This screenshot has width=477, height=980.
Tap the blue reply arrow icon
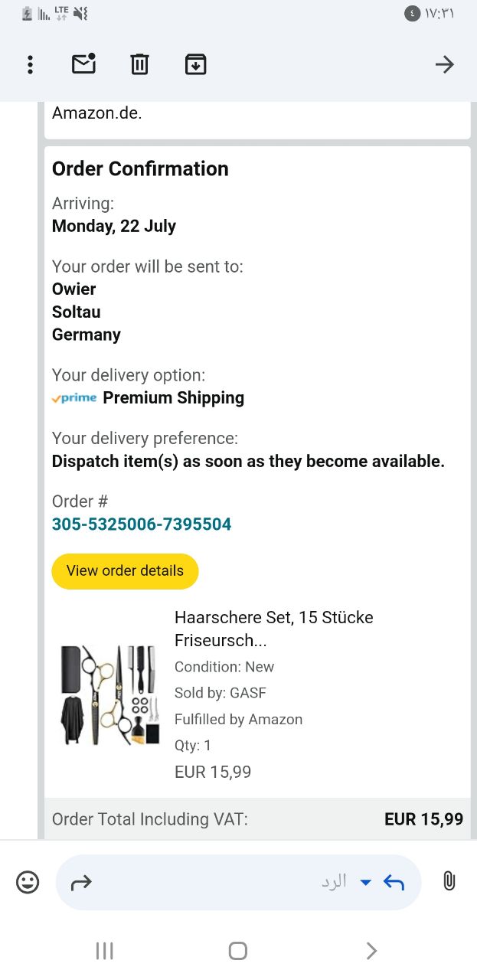394,883
